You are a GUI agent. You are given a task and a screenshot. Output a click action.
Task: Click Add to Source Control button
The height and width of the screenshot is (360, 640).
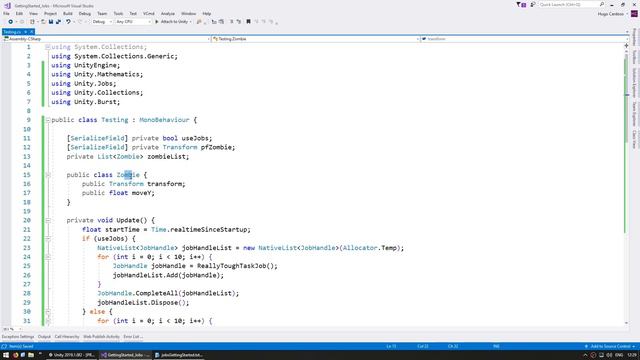pyautogui.click(x=611, y=346)
